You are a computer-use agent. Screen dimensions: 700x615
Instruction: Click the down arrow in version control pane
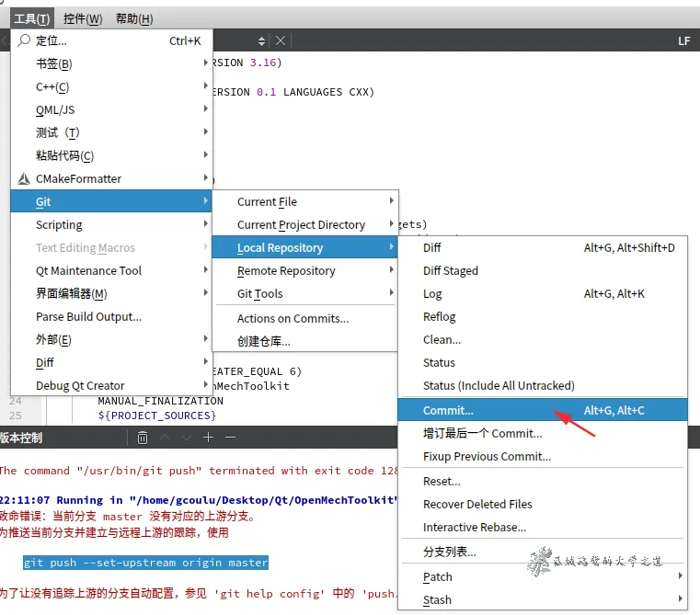pyautogui.click(x=187, y=438)
